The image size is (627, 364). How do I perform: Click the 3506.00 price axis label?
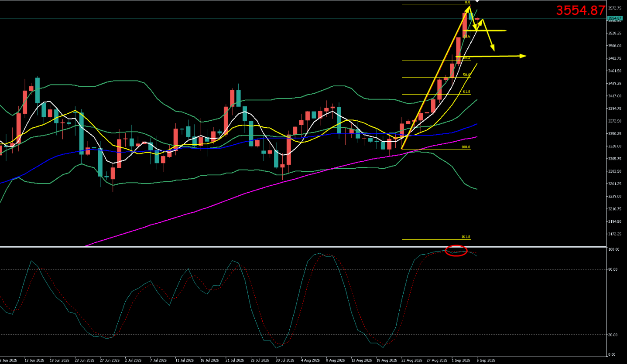pos(616,46)
